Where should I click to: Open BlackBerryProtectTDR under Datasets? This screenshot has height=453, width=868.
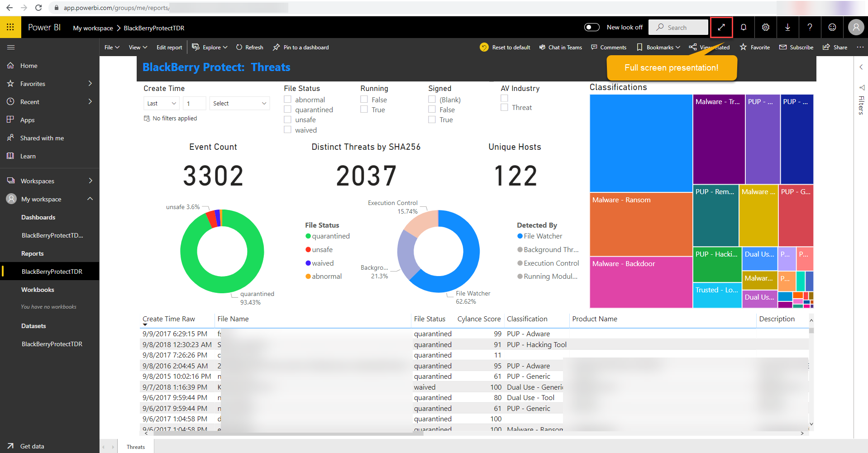52,344
